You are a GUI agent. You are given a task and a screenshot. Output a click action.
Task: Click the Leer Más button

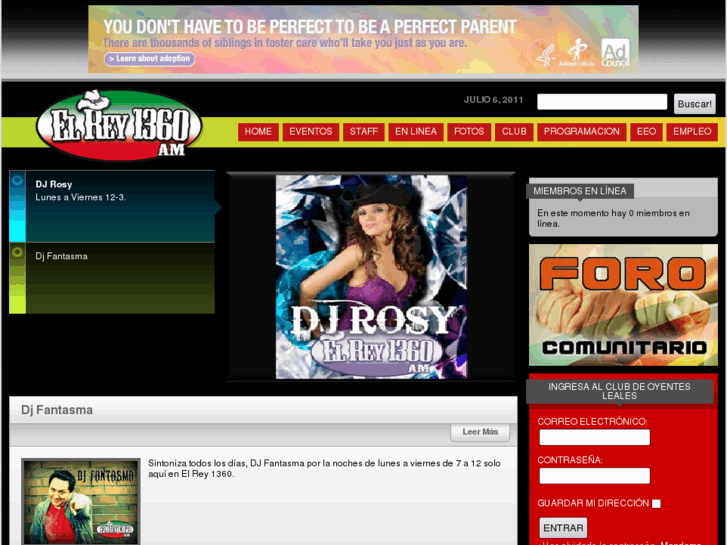tap(480, 432)
